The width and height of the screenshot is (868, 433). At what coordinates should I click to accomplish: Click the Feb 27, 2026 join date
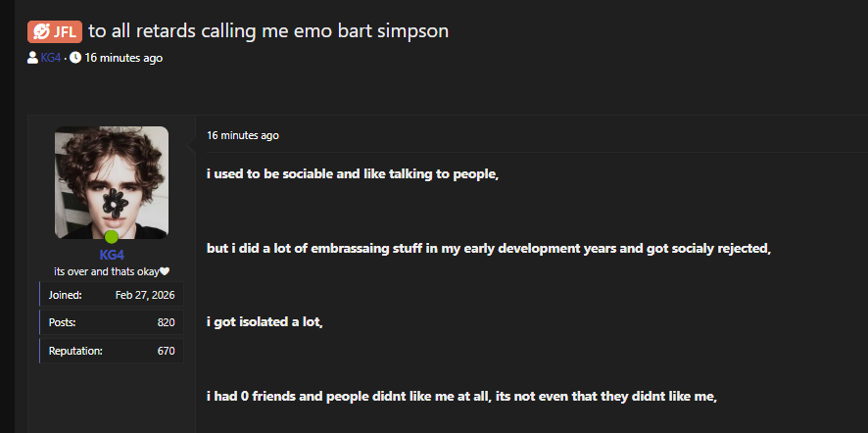coord(145,295)
